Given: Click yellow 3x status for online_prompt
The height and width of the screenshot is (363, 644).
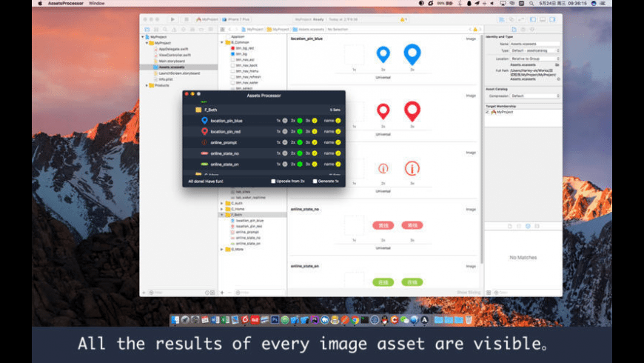Looking at the screenshot, I should 315,142.
